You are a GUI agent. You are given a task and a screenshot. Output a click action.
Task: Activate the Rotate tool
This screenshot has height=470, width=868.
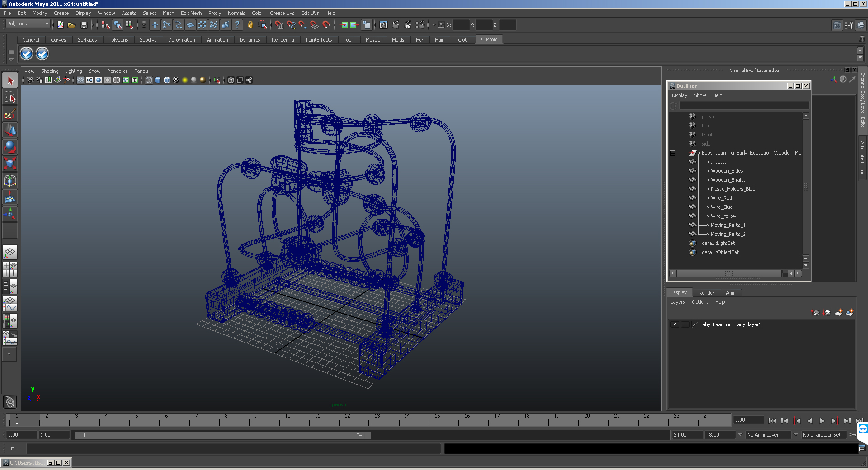(10, 147)
